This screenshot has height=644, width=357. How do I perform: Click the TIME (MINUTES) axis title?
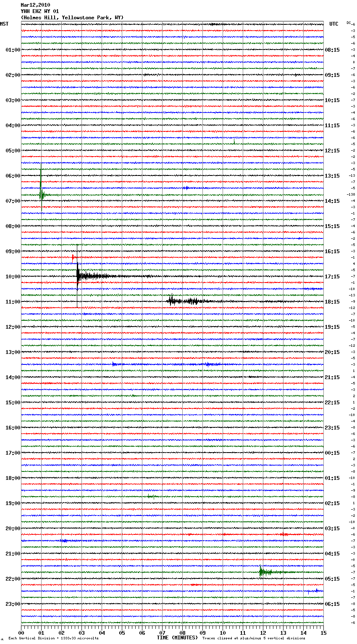[x=177, y=638]
